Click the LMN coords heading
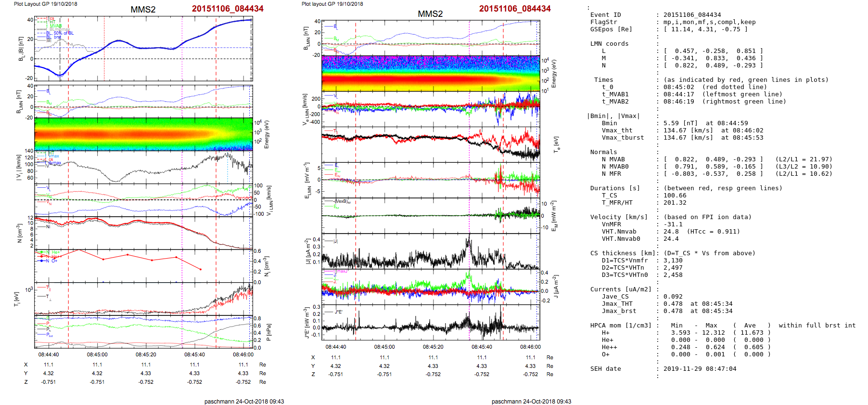Screen dimensions: 868x405 609,44
